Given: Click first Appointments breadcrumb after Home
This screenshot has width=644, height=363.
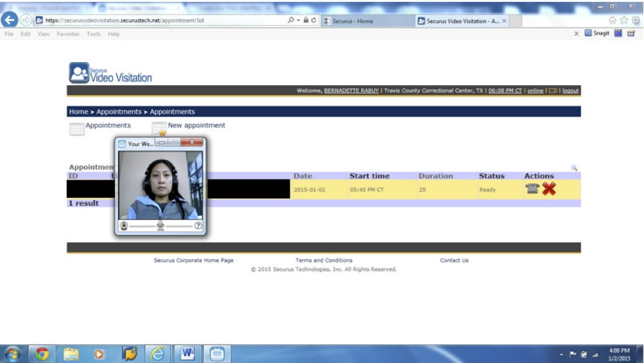Looking at the screenshot, I should 119,112.
